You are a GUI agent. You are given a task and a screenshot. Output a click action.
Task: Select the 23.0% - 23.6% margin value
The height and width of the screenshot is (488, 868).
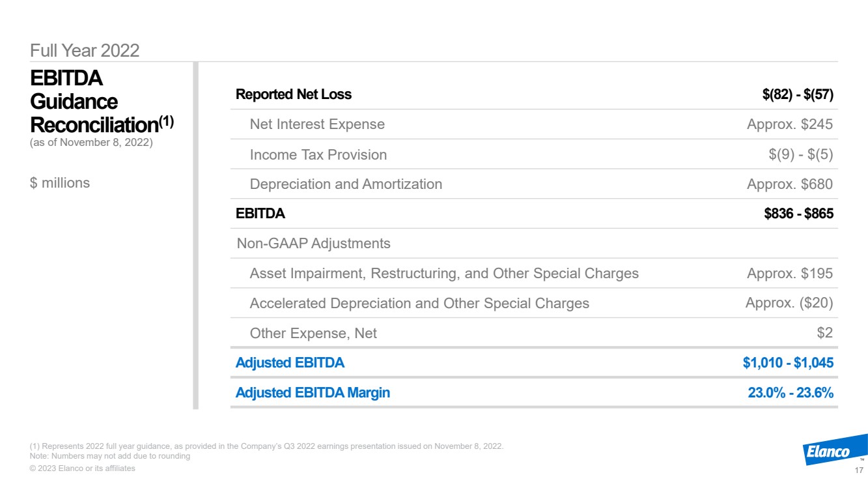(791, 393)
